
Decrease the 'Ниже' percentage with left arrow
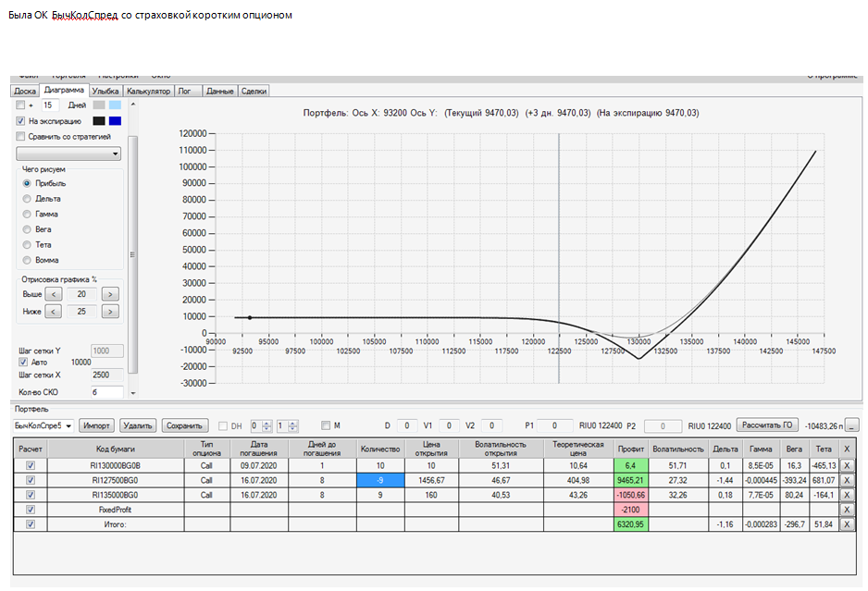coord(53,312)
